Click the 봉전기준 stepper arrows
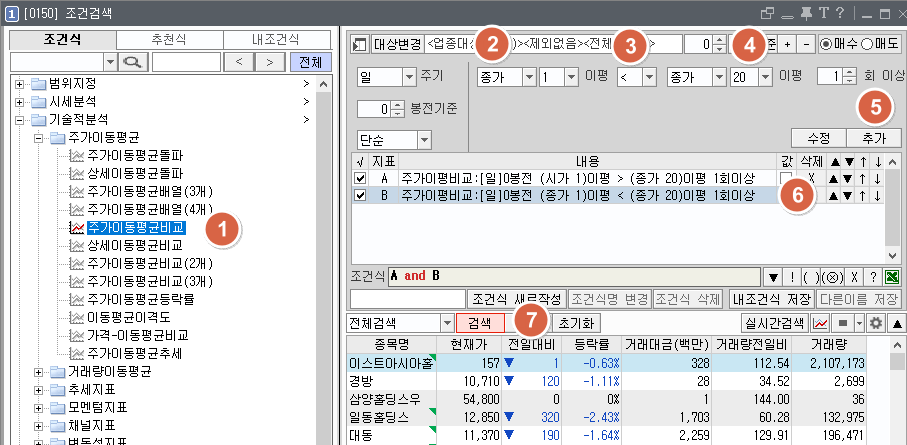The width and height of the screenshot is (907, 445). [396, 109]
